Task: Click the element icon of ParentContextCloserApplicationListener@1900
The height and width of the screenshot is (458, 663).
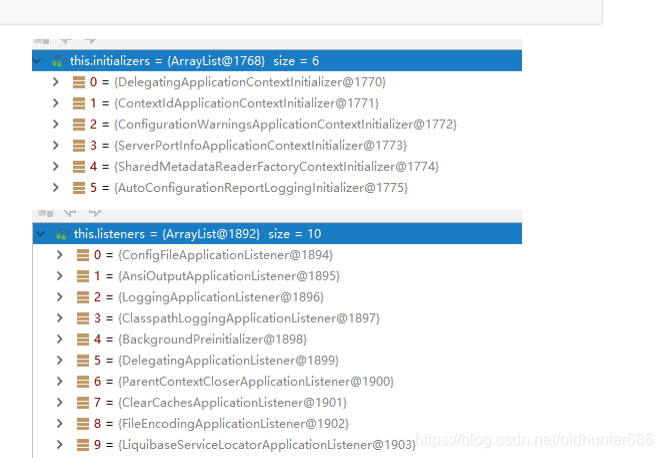Action: coord(83,382)
